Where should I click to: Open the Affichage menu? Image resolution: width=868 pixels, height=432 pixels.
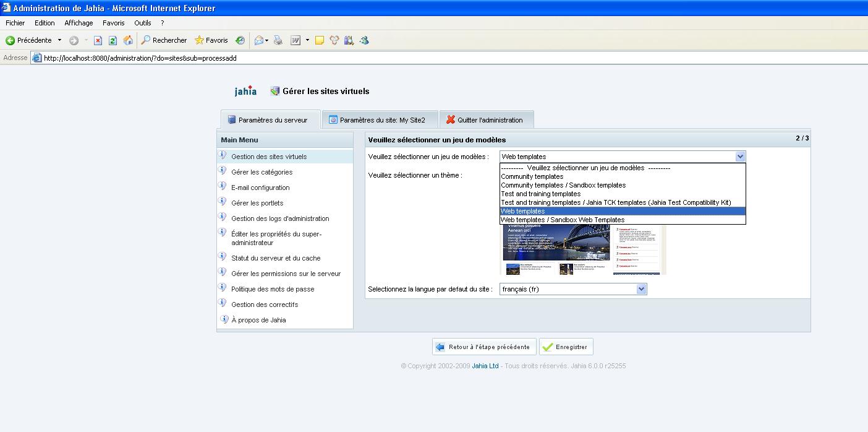79,23
